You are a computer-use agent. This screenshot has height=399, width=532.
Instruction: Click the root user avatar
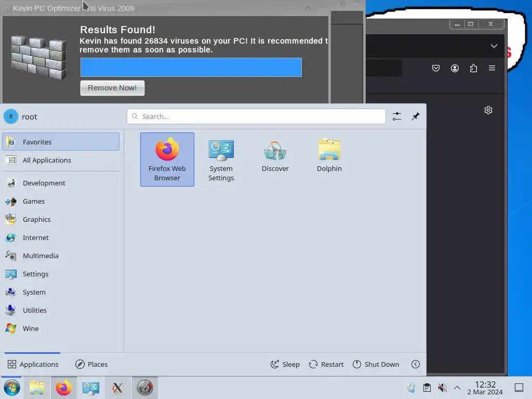[11, 117]
